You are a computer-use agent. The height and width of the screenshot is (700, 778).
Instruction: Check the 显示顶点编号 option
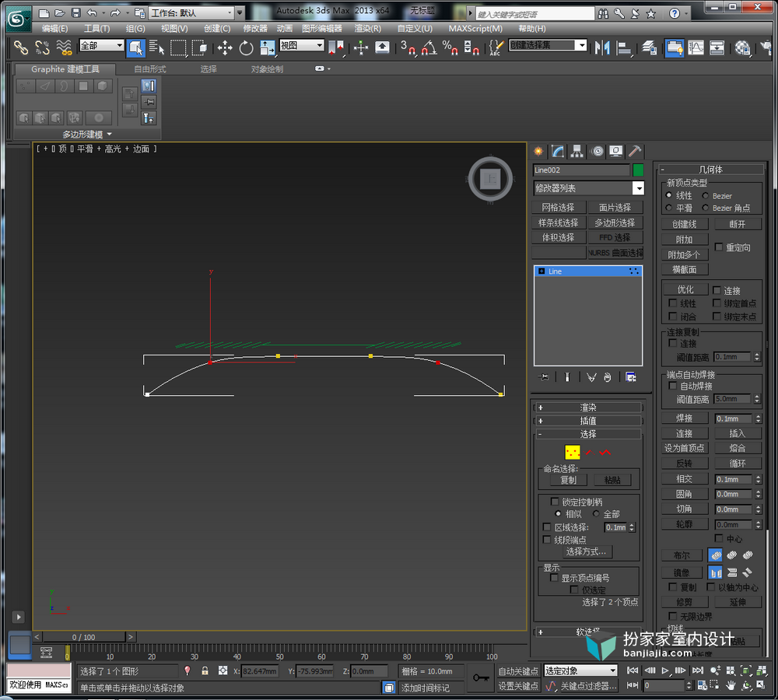pyautogui.click(x=554, y=577)
